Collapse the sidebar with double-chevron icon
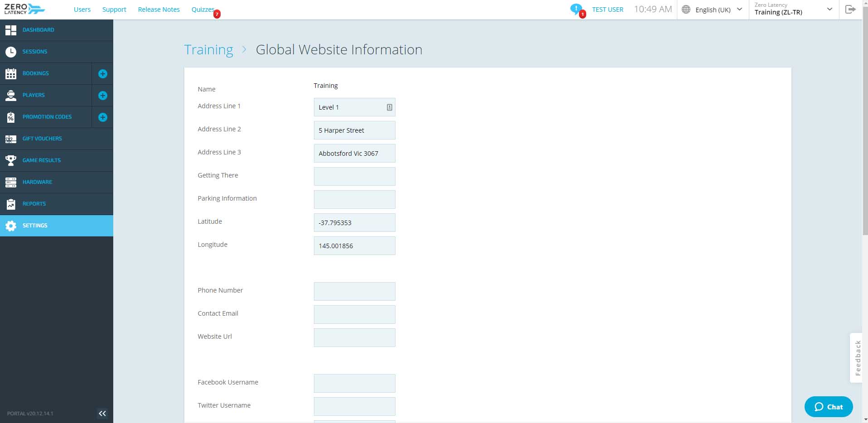Image resolution: width=868 pixels, height=423 pixels. (102, 413)
